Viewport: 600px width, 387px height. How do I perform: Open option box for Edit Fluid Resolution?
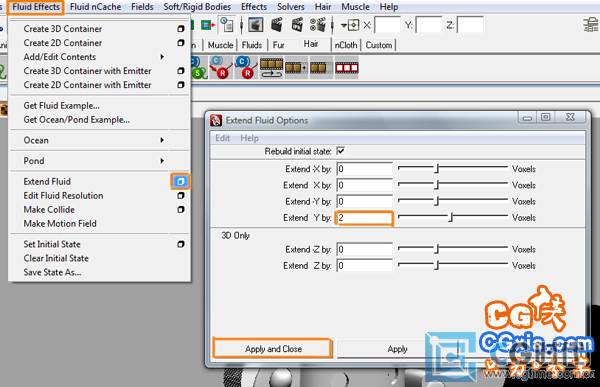click(x=181, y=196)
